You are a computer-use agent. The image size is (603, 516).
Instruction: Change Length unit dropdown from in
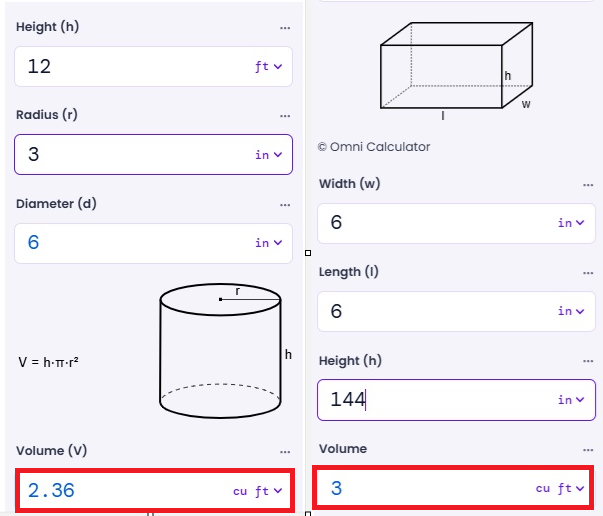pos(571,311)
